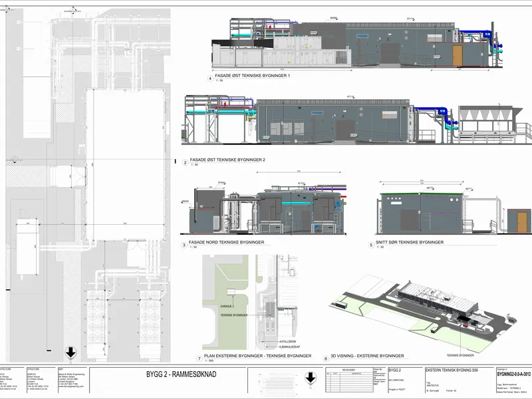Select the 'SNITT SØR TEKNISKE BYGNINGER' caption
Screen dimensions: 532x399
(x=410, y=242)
